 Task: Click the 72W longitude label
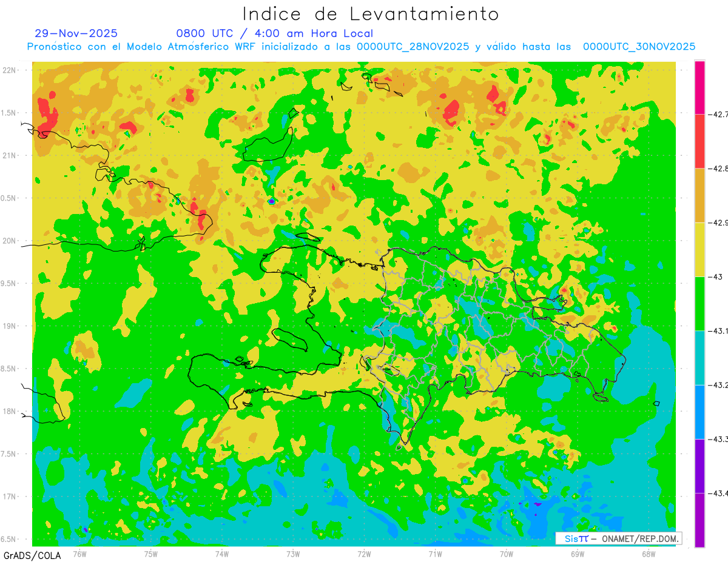[364, 554]
